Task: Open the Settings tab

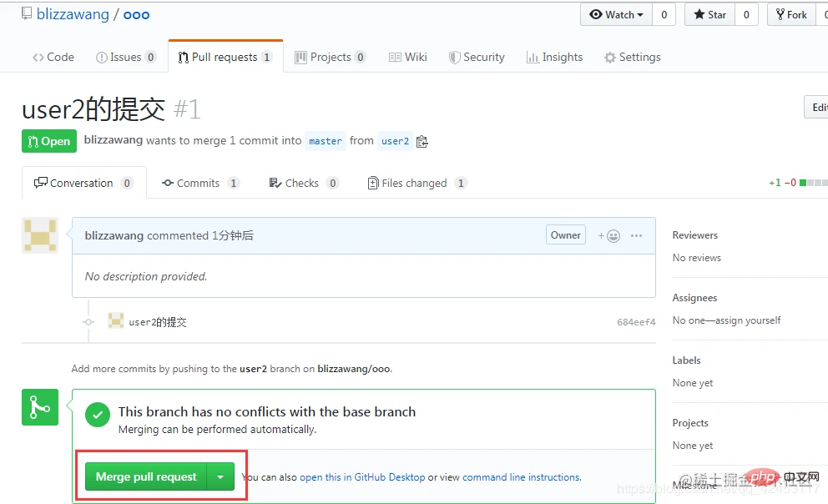Action: pyautogui.click(x=632, y=58)
